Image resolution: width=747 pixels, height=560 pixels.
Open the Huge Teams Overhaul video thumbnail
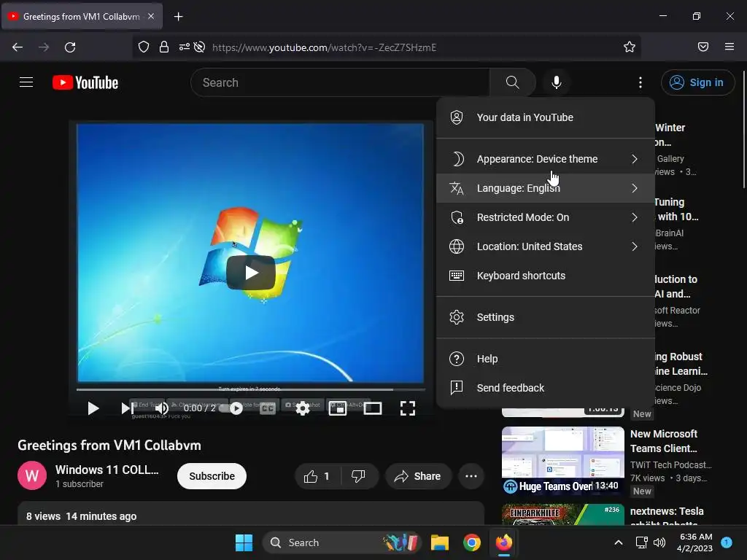562,461
